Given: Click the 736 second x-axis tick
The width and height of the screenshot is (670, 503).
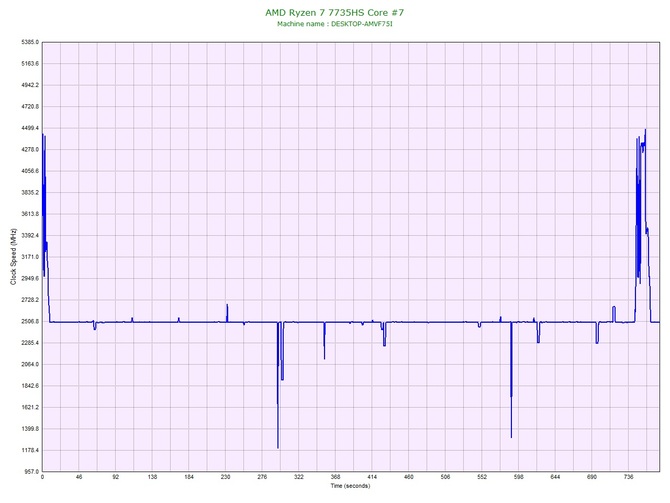Looking at the screenshot, I should coord(628,478).
